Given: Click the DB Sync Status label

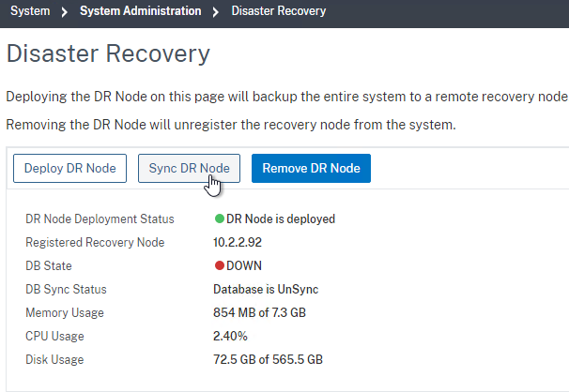Looking at the screenshot, I should 66,289.
